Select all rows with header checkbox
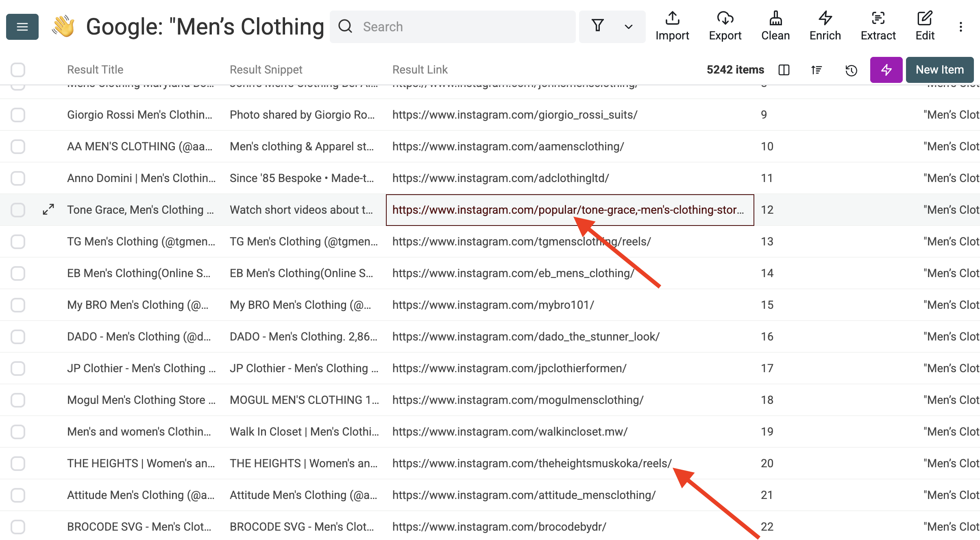The image size is (980, 540). coord(18,70)
